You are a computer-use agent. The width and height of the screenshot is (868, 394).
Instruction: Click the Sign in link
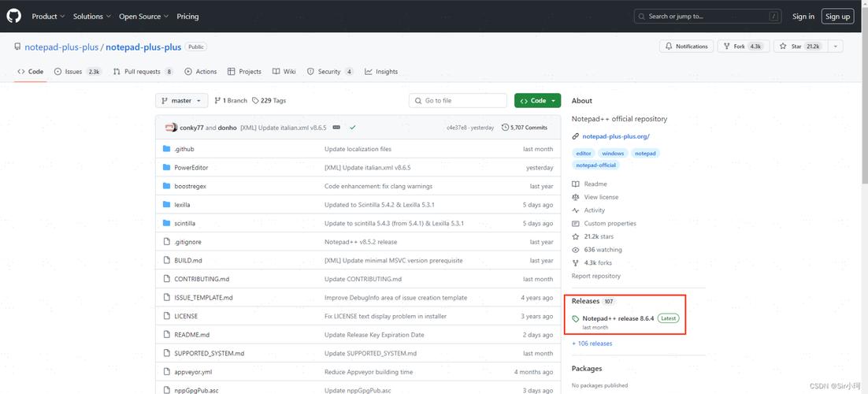point(803,17)
